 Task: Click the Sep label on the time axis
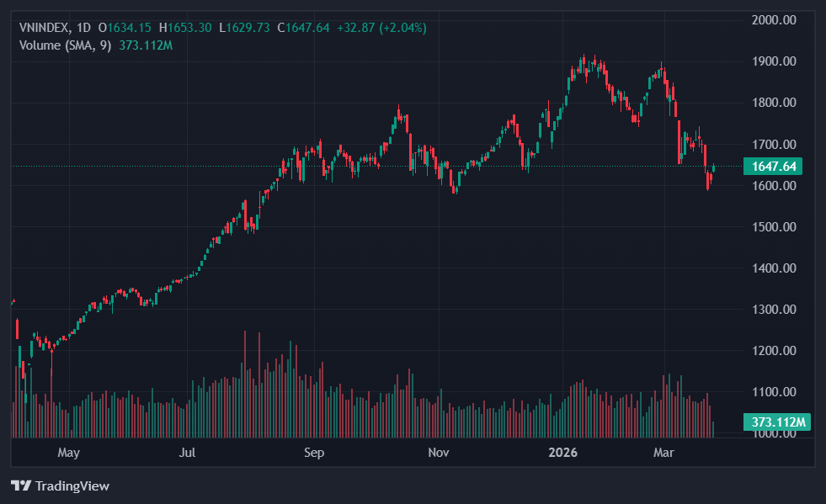[x=313, y=453]
